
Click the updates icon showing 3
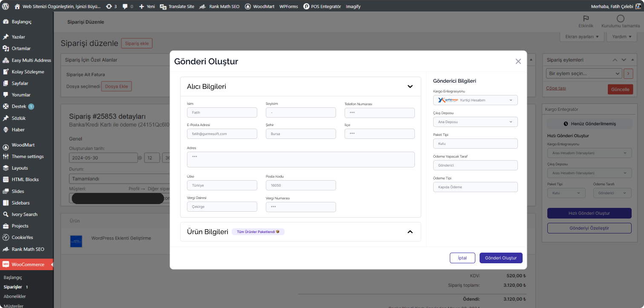click(x=109, y=6)
